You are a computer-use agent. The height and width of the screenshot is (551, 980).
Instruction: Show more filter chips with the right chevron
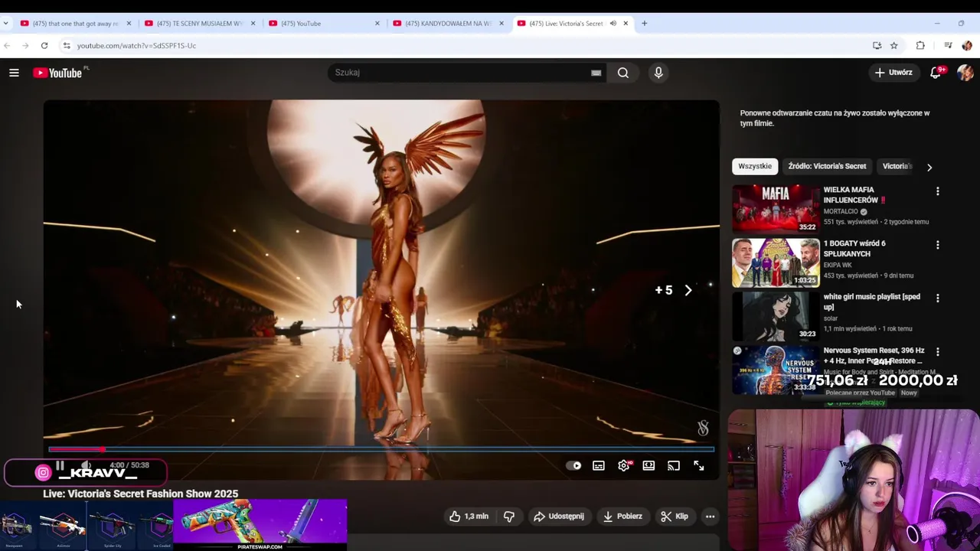(929, 167)
